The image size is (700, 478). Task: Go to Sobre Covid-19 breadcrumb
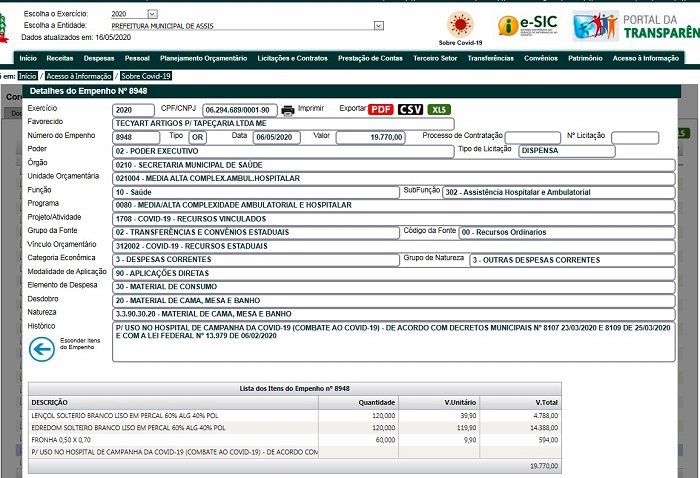click(x=146, y=76)
